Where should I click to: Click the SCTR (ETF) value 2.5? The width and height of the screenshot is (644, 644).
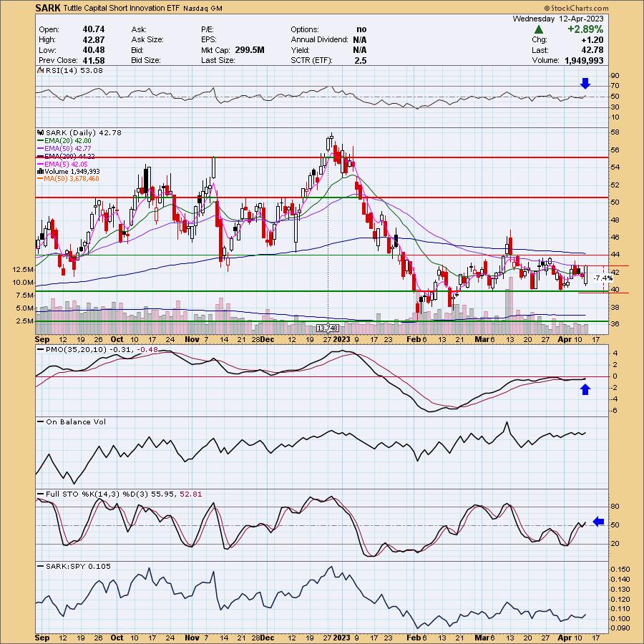(361, 60)
